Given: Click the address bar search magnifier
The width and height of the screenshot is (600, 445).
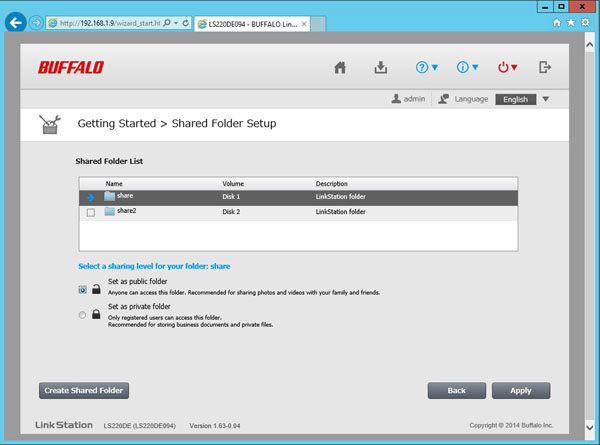Looking at the screenshot, I should point(167,23).
